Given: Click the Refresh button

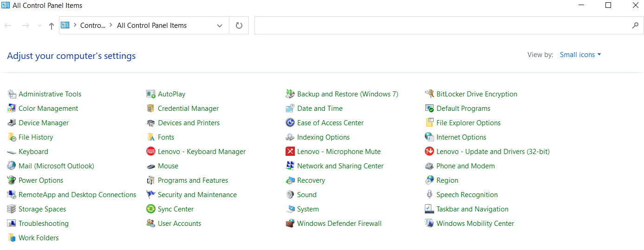Looking at the screenshot, I should [x=239, y=26].
